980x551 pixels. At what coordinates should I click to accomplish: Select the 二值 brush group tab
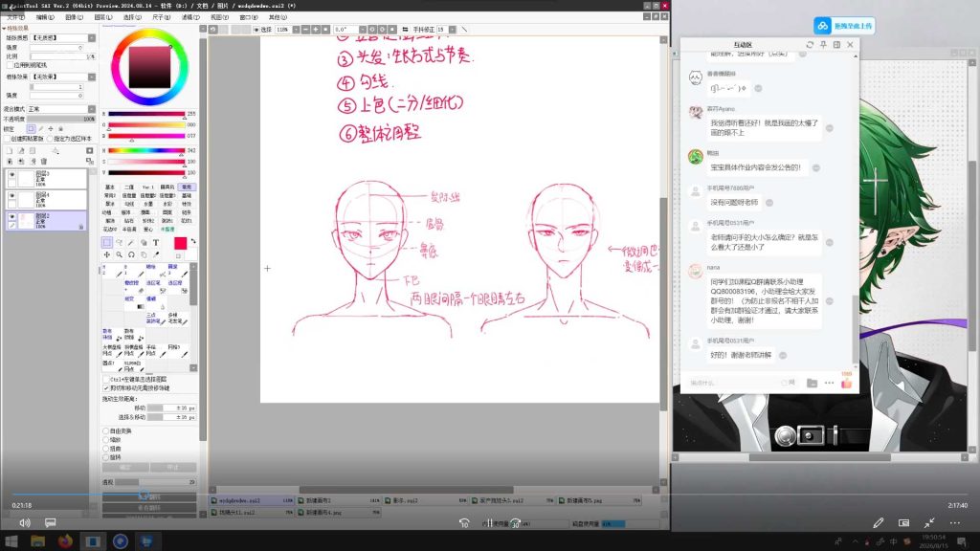(129, 187)
